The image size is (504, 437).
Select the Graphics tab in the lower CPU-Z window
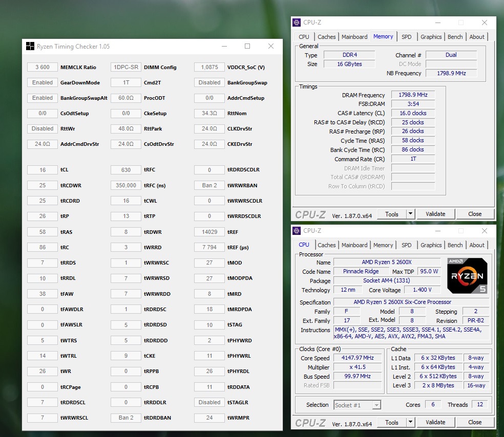pos(431,245)
